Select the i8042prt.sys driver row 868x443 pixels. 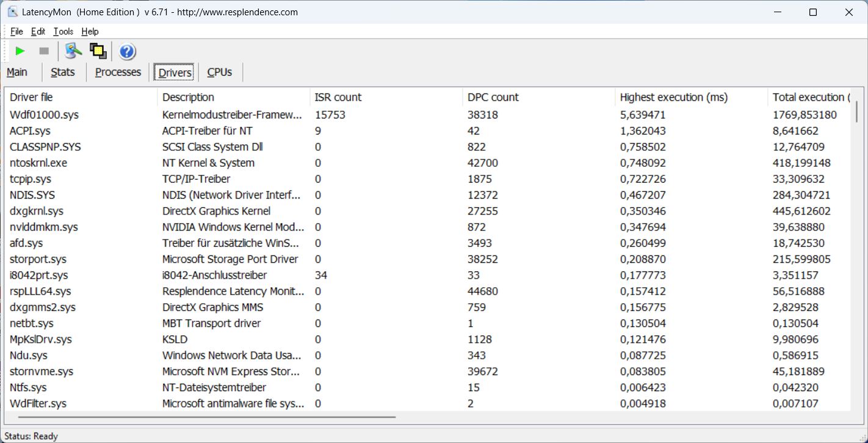(x=427, y=275)
